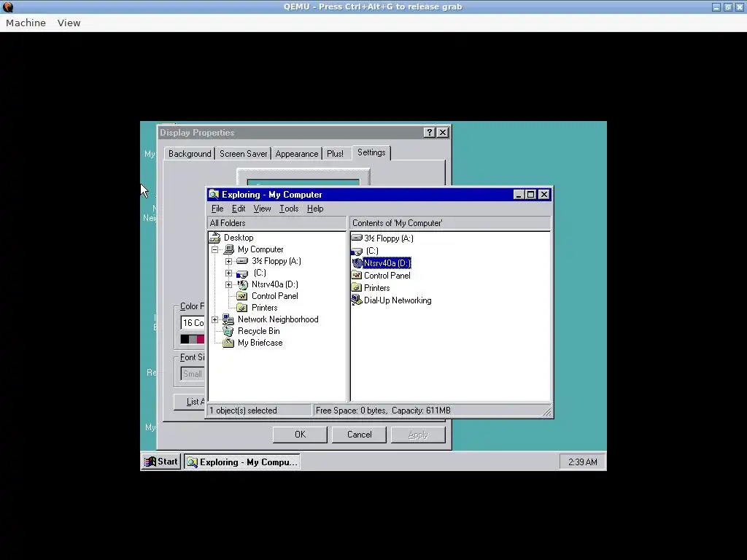Click the List All Modes button
This screenshot has width=747, height=560.
click(x=190, y=402)
